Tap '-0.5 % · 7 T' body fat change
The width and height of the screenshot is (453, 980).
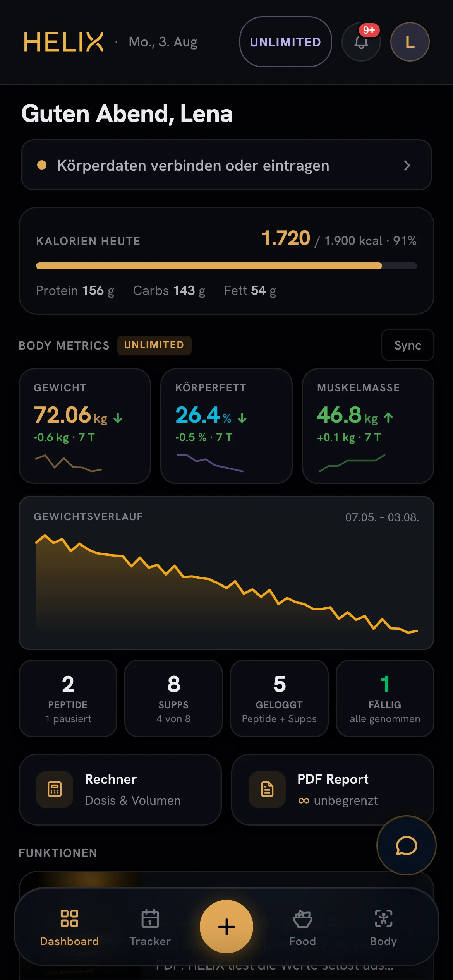(x=204, y=437)
